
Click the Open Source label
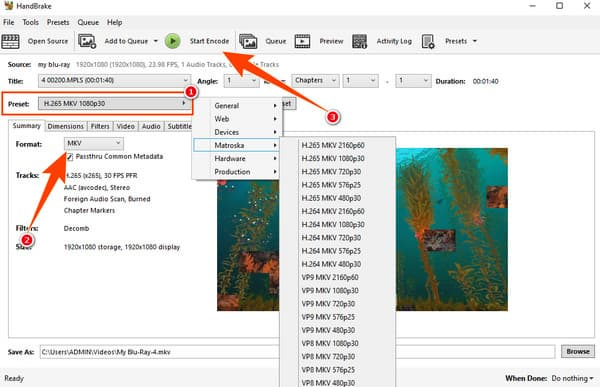click(x=48, y=41)
